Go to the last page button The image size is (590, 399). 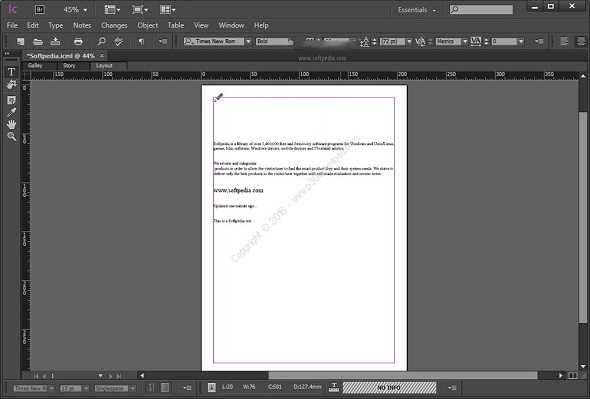119,376
